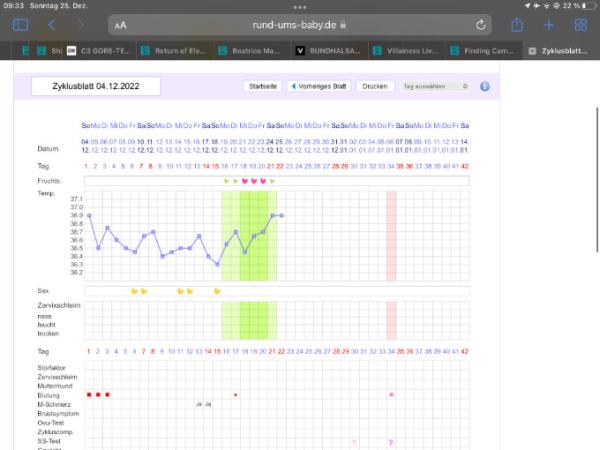This screenshot has width=600, height=450.
Task: Click the Wi-Fi status icon
Action: pos(546,6)
